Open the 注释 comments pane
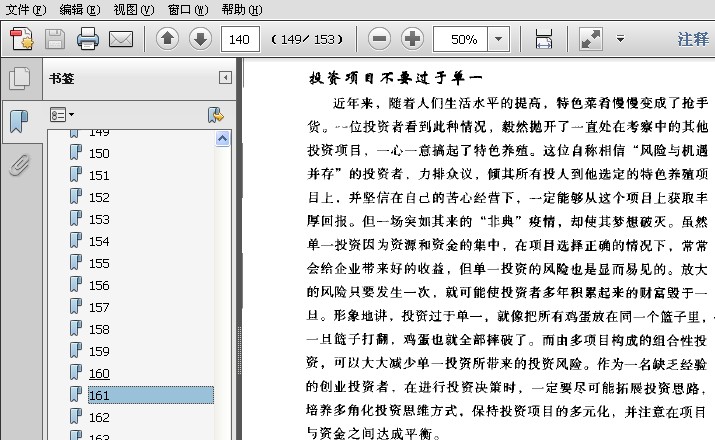 pos(693,40)
